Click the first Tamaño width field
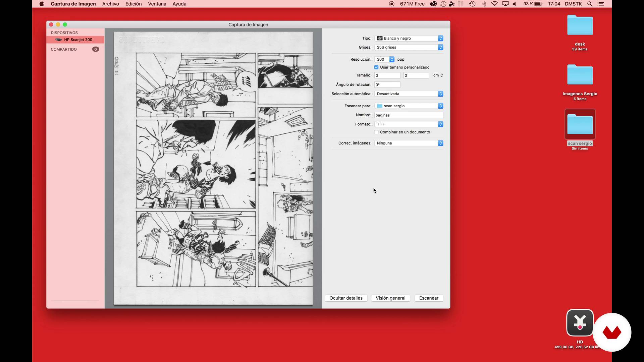Image resolution: width=644 pixels, height=362 pixels. [x=387, y=75]
